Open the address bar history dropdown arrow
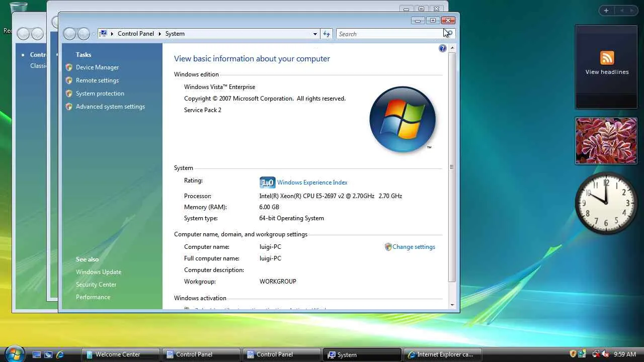The width and height of the screenshot is (644, 362). coord(315,34)
